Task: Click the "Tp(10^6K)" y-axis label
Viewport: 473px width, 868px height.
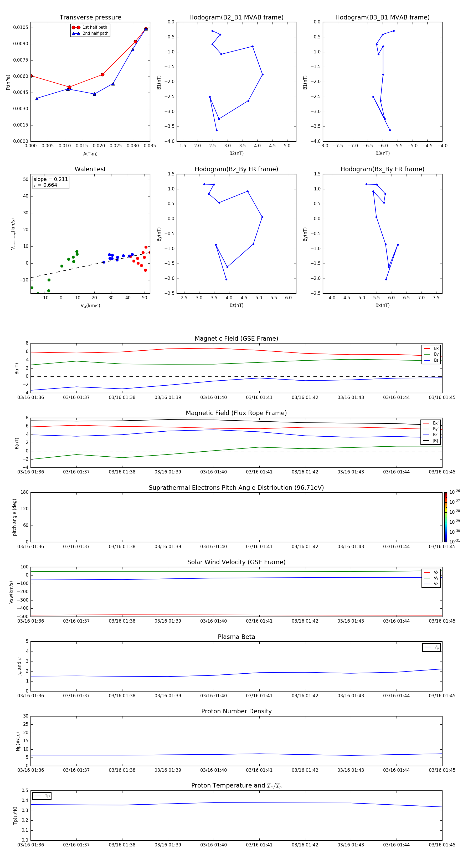Action: click(x=15, y=815)
